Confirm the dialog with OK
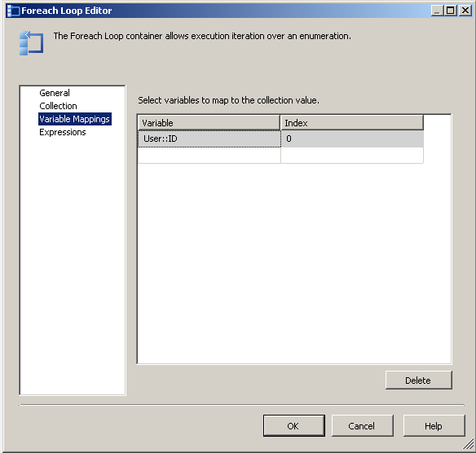Image resolution: width=476 pixels, height=453 pixels. click(x=294, y=425)
